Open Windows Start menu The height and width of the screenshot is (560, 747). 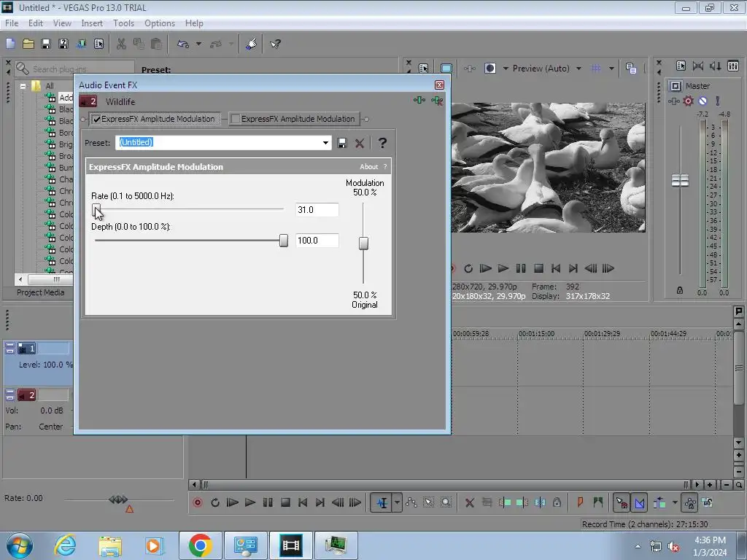click(20, 545)
